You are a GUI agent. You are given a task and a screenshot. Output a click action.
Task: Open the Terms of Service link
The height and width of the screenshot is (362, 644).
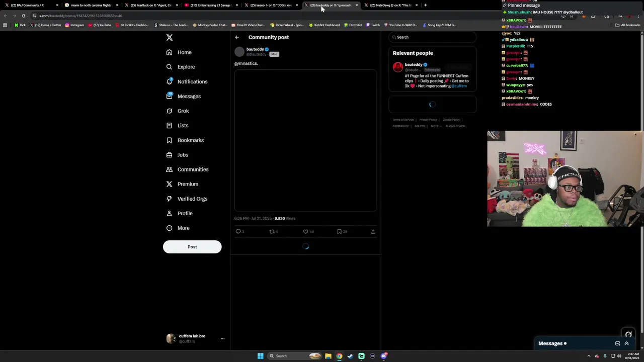(x=403, y=120)
